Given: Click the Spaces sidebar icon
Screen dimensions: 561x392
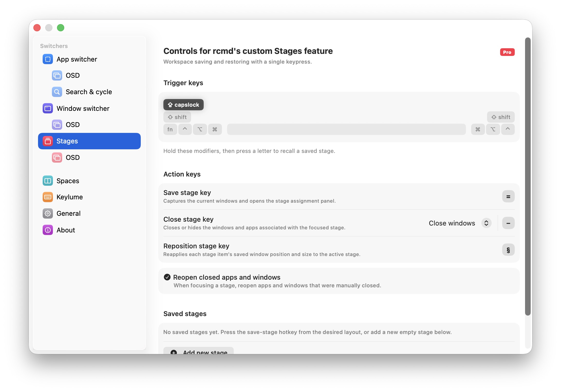Looking at the screenshot, I should 48,181.
